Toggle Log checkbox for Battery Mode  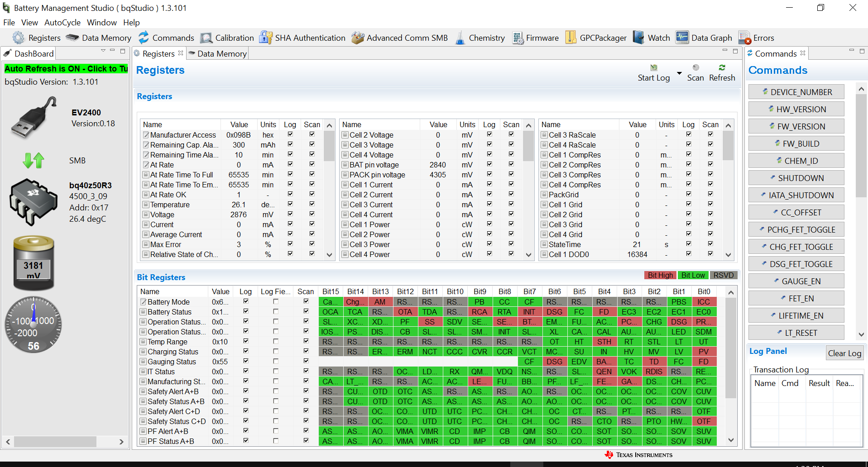coord(246,301)
